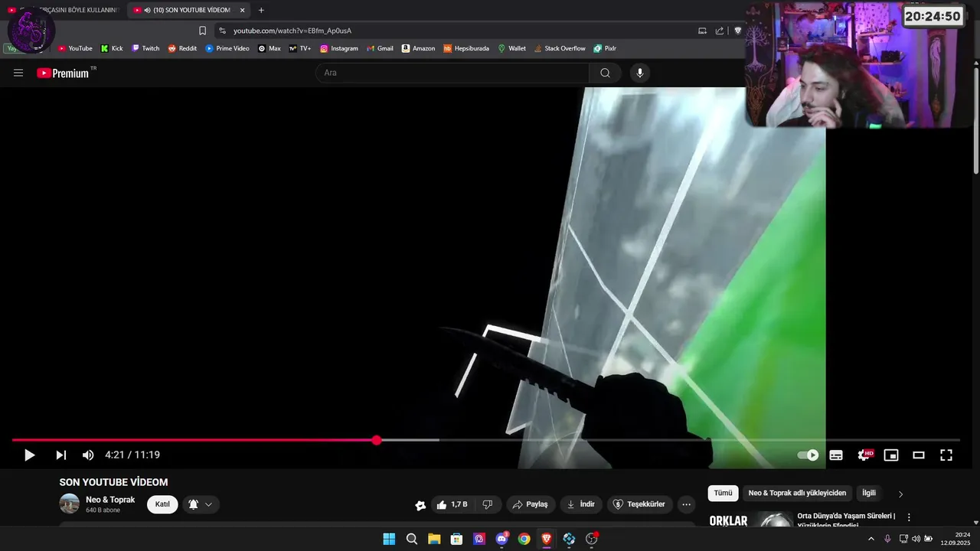
Task: Select the Tümü filter chip
Action: (x=724, y=493)
